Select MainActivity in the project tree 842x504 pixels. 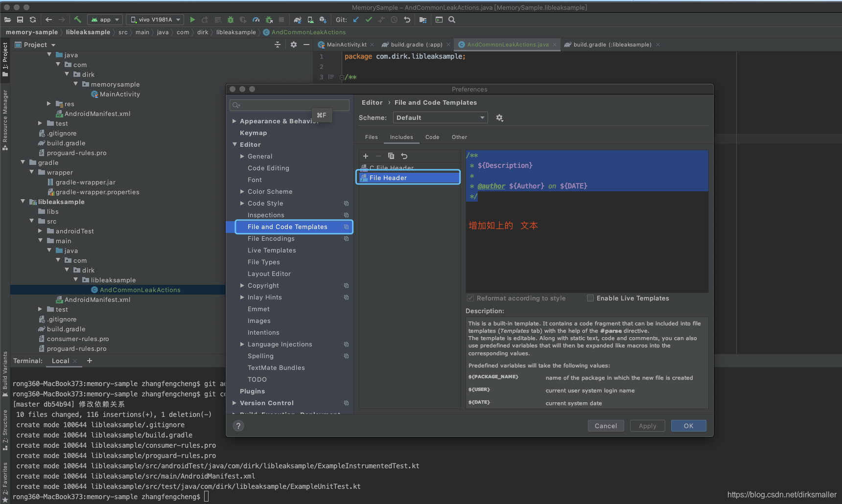tap(120, 94)
